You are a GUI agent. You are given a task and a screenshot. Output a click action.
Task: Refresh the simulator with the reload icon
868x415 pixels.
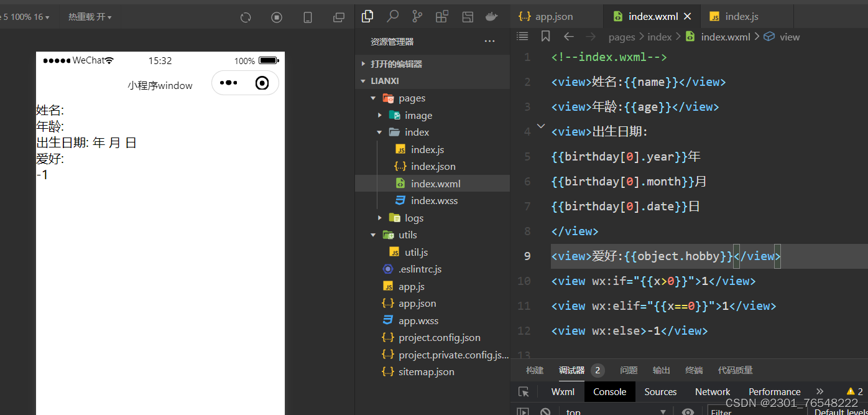coord(246,17)
